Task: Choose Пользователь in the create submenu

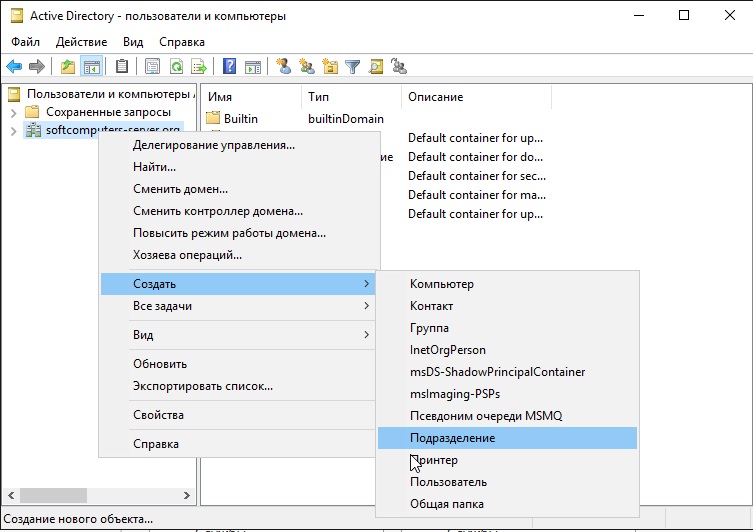Action: (448, 482)
